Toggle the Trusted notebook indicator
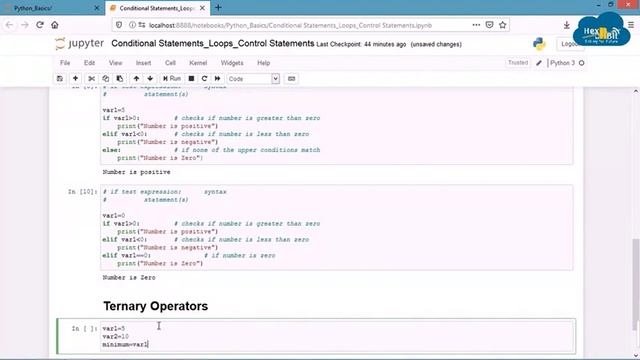Screen dimensions: 640x360 tap(518, 63)
